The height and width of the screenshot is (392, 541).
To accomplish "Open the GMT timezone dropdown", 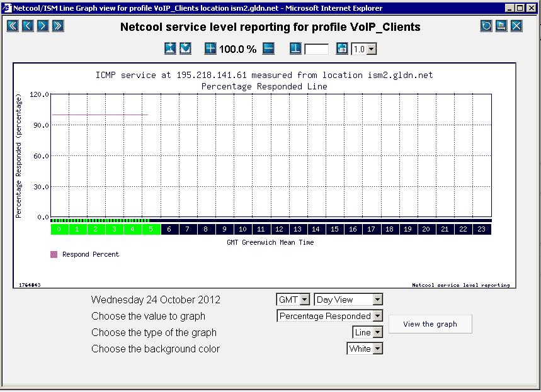I will (x=293, y=300).
